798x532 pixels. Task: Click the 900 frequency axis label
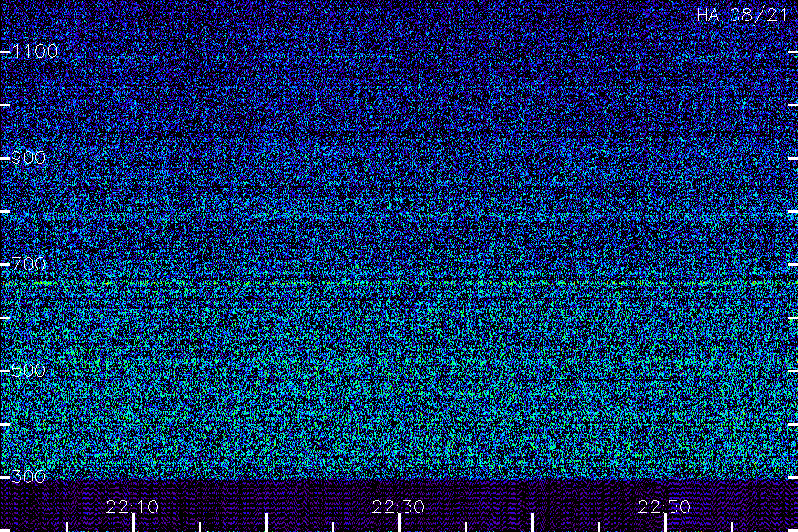[x=28, y=157]
